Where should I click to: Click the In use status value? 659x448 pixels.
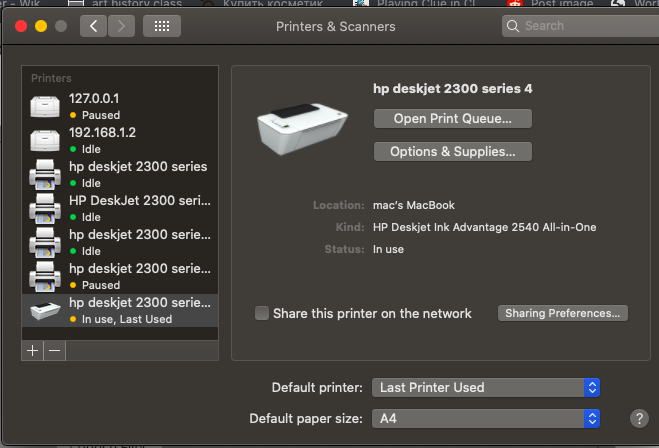tap(388, 249)
